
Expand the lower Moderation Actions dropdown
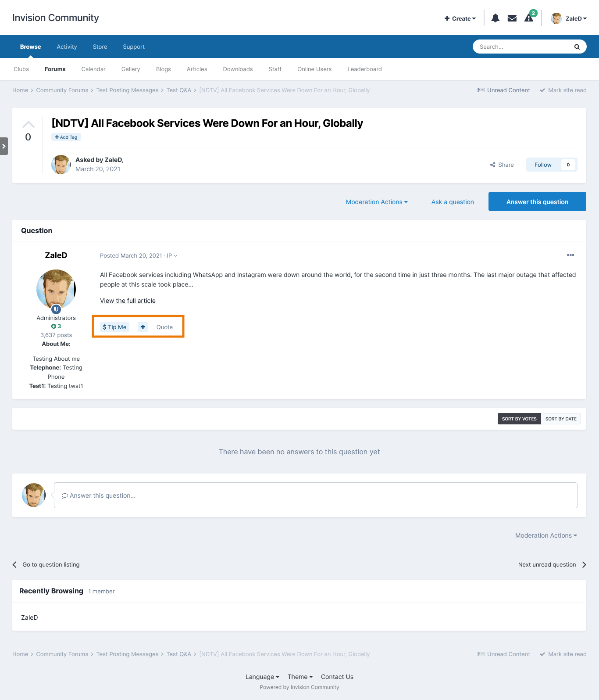click(x=546, y=535)
